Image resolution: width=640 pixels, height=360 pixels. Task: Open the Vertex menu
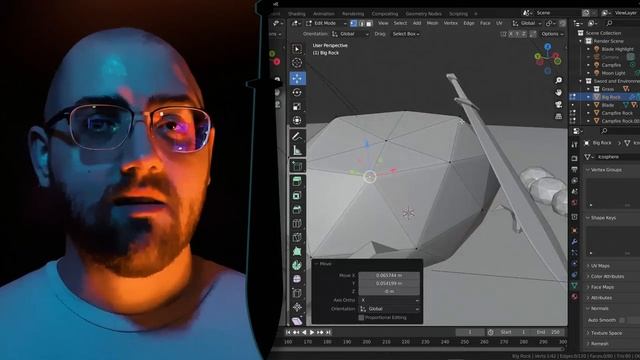(451, 23)
